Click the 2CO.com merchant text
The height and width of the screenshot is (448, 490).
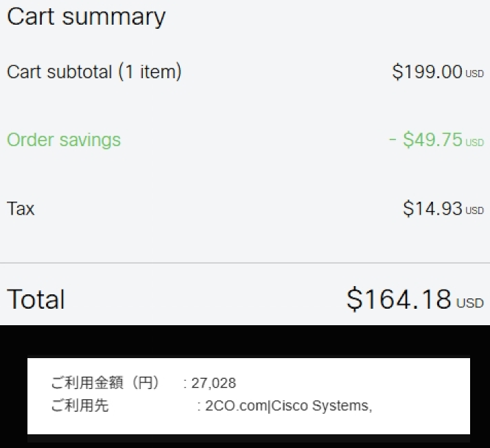pyautogui.click(x=235, y=405)
